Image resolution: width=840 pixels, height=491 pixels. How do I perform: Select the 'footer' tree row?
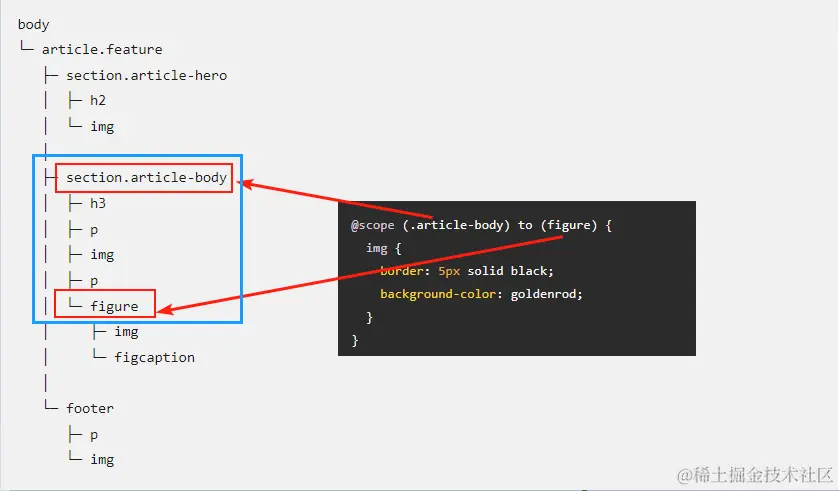(90, 408)
